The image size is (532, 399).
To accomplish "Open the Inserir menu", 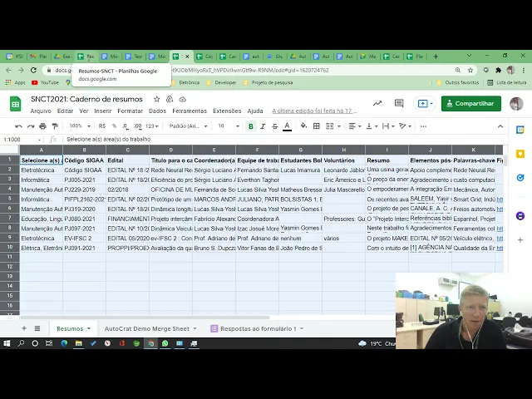I will 103,111.
